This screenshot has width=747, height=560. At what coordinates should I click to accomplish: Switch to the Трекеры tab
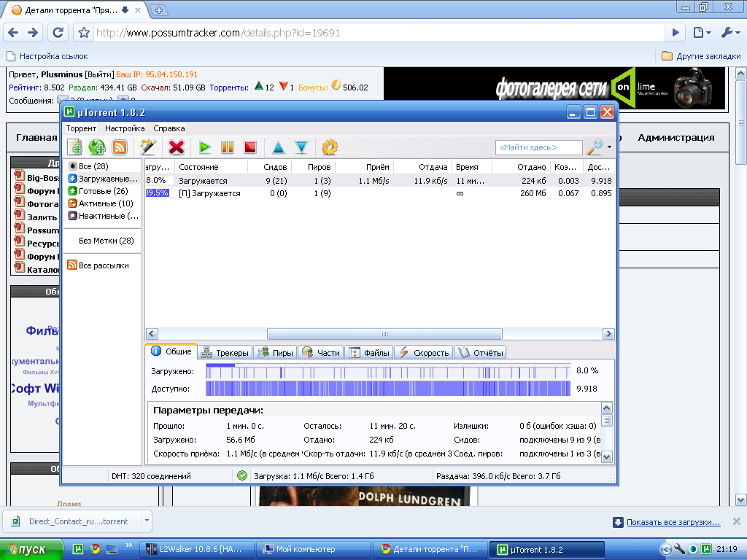point(225,353)
